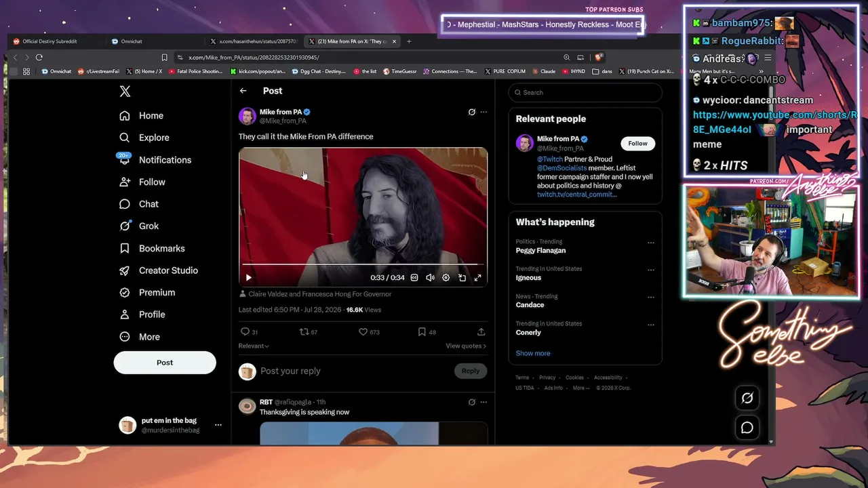This screenshot has height=488, width=868.
Task: Open video settings gear icon
Action: [x=446, y=278]
